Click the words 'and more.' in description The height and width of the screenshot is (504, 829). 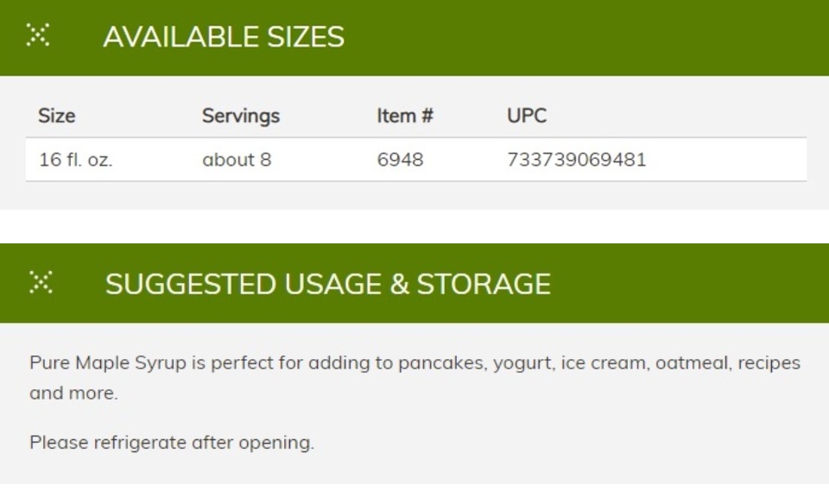click(x=73, y=393)
